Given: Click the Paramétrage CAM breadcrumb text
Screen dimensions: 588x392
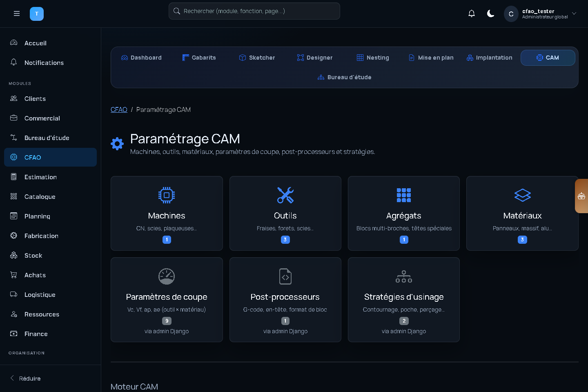Looking at the screenshot, I should tap(163, 109).
